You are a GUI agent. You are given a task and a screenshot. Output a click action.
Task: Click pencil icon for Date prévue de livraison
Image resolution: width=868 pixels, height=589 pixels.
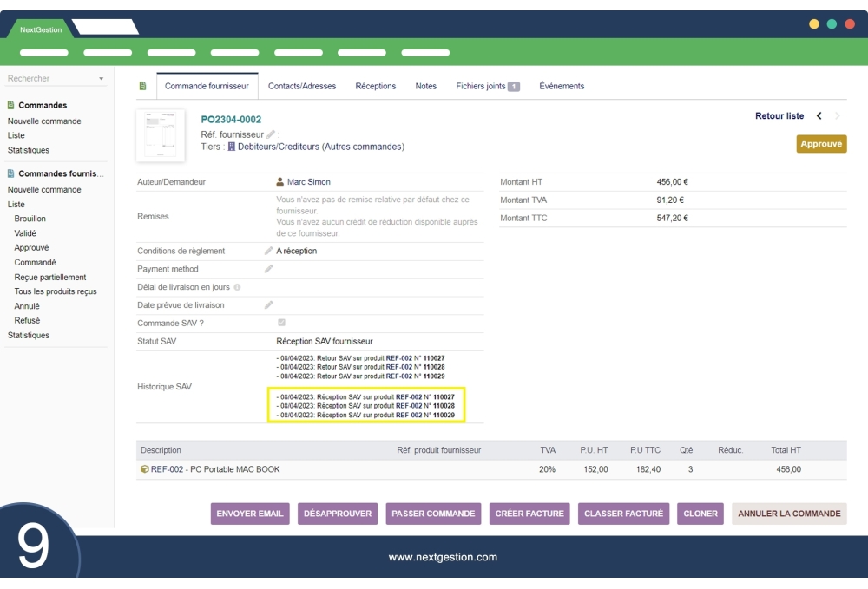click(x=268, y=305)
